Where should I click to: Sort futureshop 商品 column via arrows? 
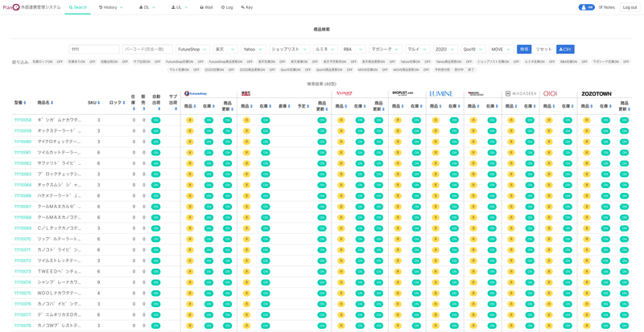pos(195,106)
